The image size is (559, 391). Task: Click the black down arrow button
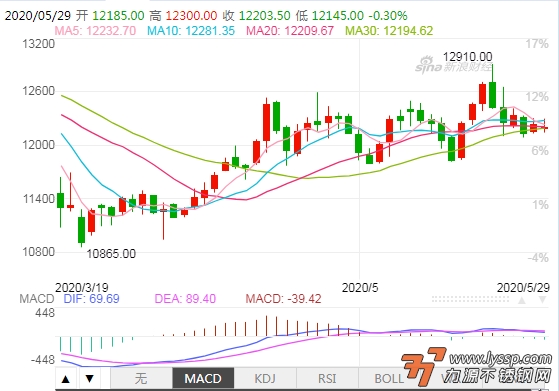pyautogui.click(x=89, y=379)
